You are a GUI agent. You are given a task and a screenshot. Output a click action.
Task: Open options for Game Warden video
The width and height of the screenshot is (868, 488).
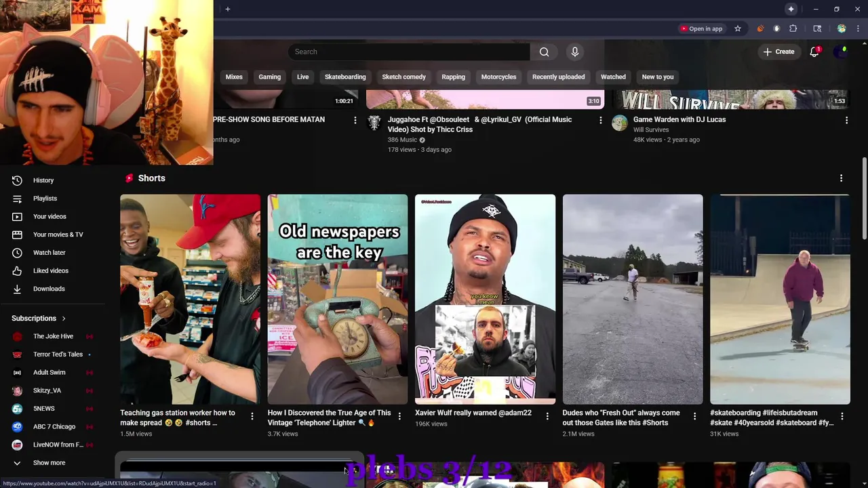[846, 120]
